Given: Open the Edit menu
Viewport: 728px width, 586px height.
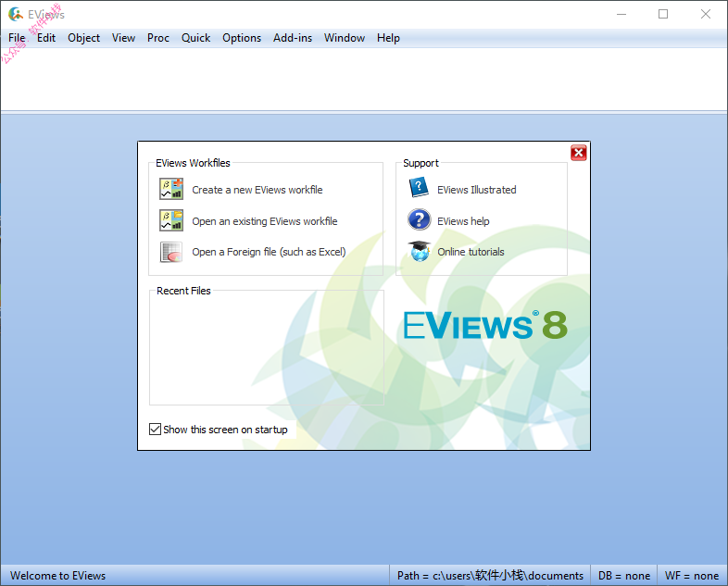Looking at the screenshot, I should tap(46, 38).
